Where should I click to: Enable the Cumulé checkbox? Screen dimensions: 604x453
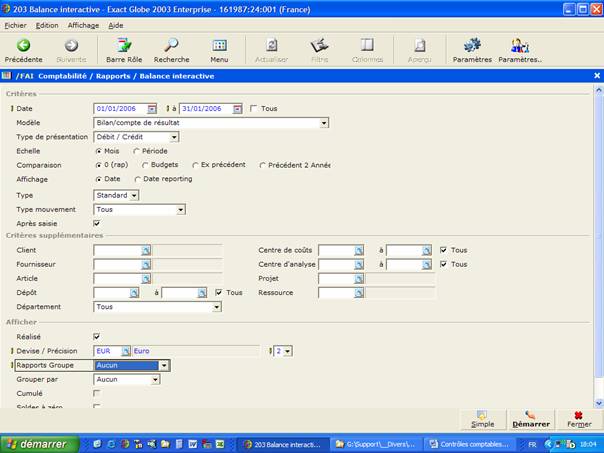click(97, 393)
